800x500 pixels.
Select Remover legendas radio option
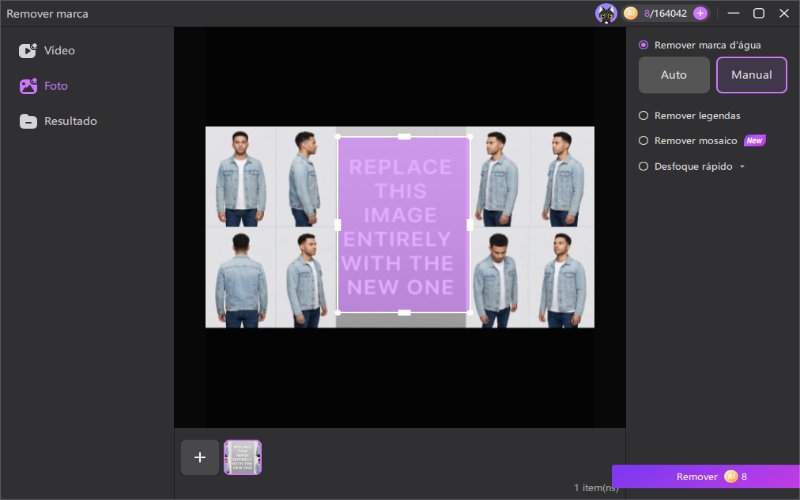click(643, 116)
